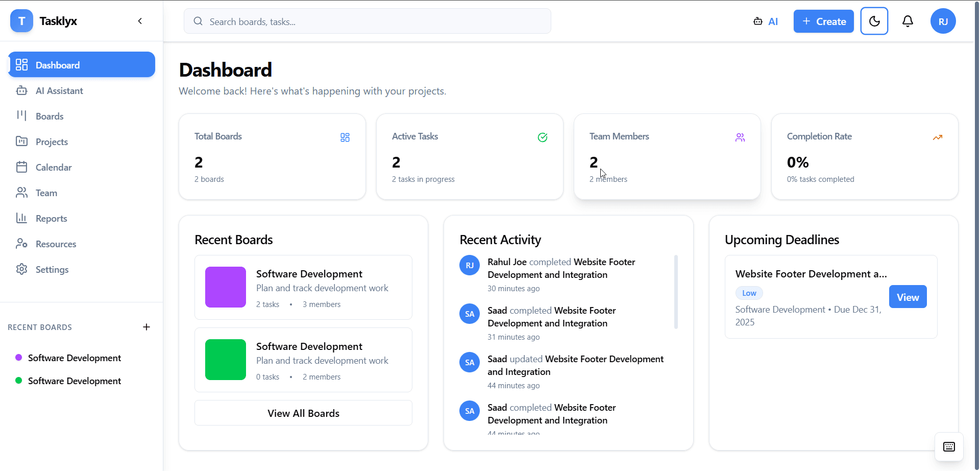Image resolution: width=980 pixels, height=471 pixels.
Task: Open notifications with the bell icon
Action: coord(908,21)
